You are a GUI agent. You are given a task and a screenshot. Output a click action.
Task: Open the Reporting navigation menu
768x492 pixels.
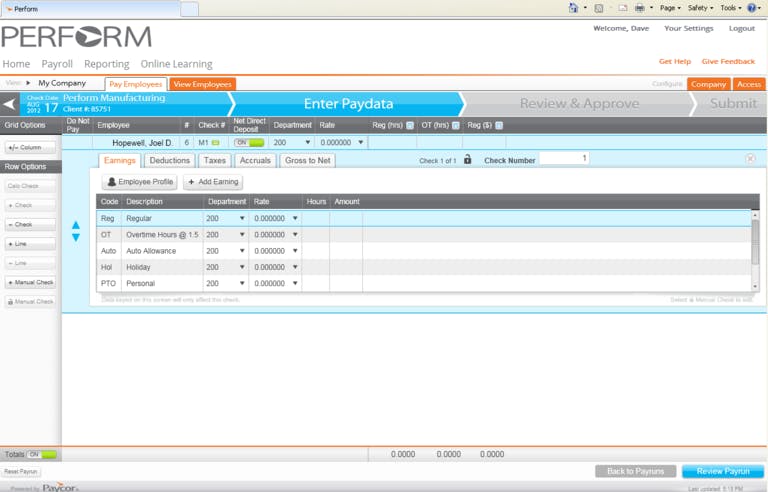[107, 64]
